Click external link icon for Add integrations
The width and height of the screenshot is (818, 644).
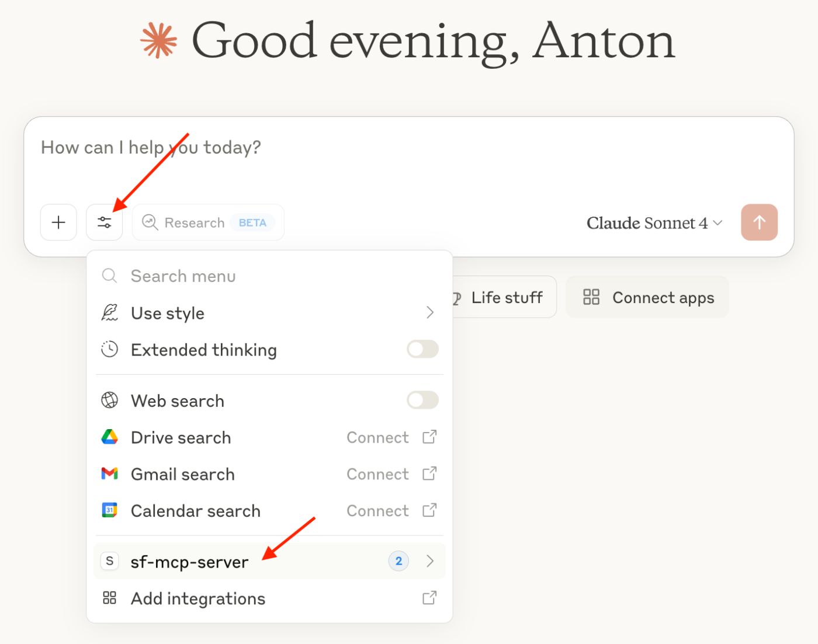[429, 598]
